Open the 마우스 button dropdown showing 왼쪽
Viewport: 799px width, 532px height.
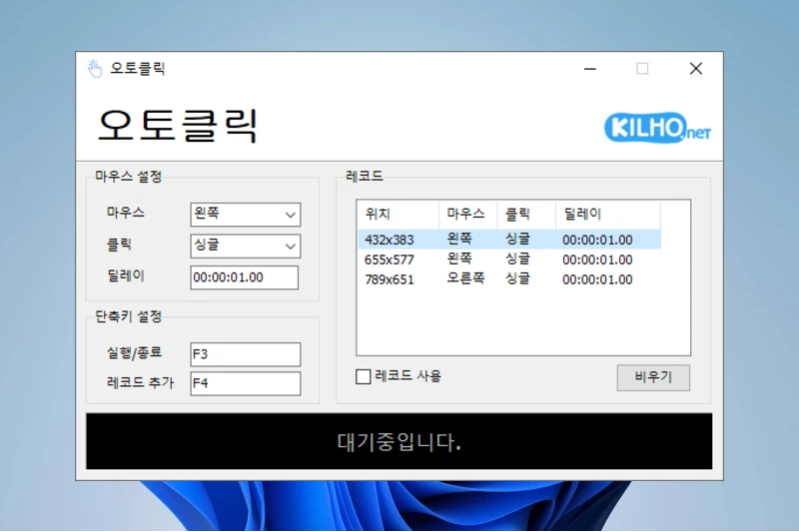(x=245, y=215)
